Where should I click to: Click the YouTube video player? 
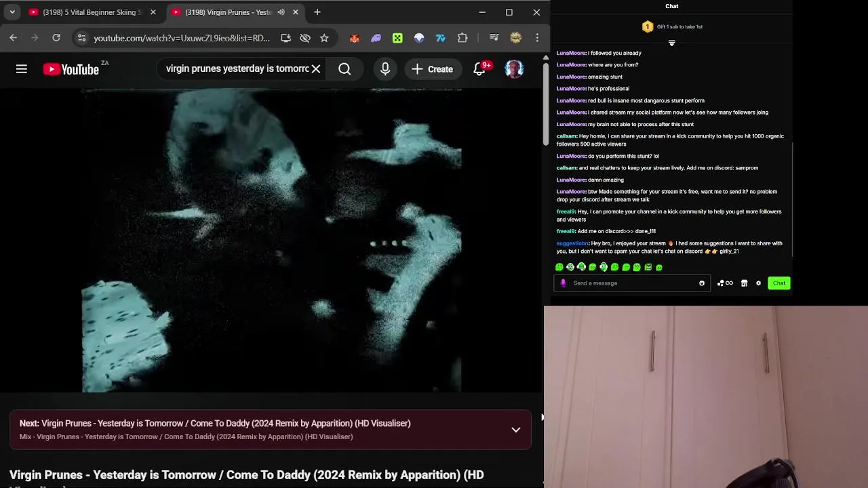click(271, 241)
